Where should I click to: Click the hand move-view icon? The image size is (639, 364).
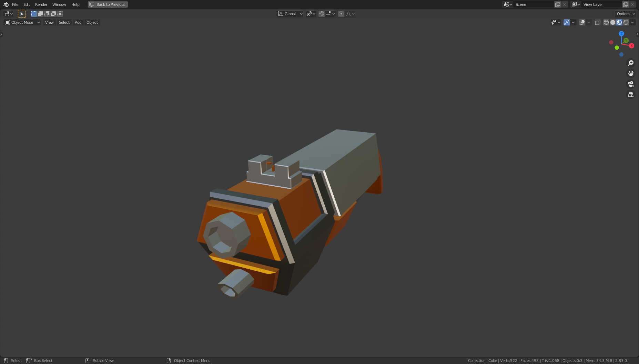click(631, 73)
